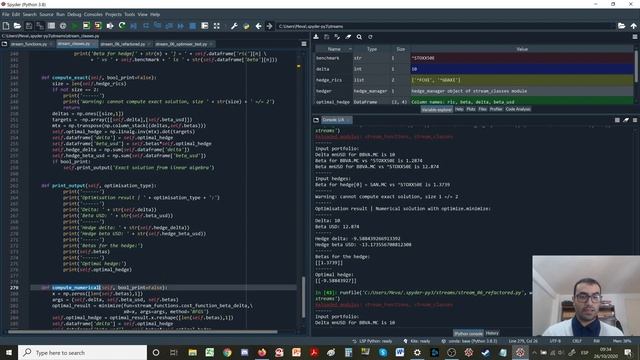
Task: Open the File menu
Action: pos(6,14)
